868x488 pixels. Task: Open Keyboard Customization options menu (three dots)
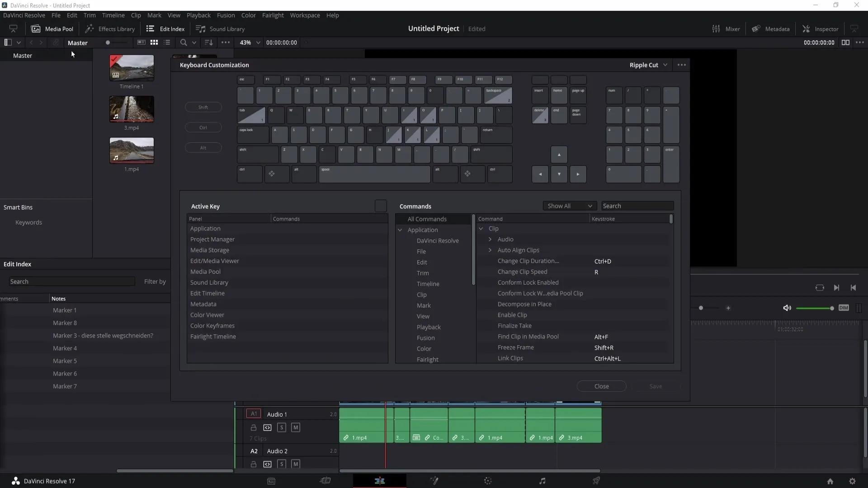pyautogui.click(x=682, y=65)
